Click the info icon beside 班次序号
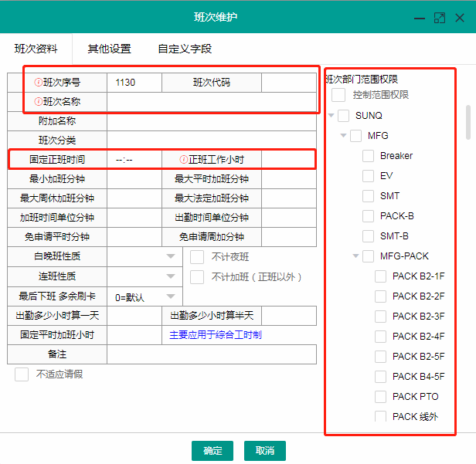Screen dimensions: 476x464 point(39,83)
